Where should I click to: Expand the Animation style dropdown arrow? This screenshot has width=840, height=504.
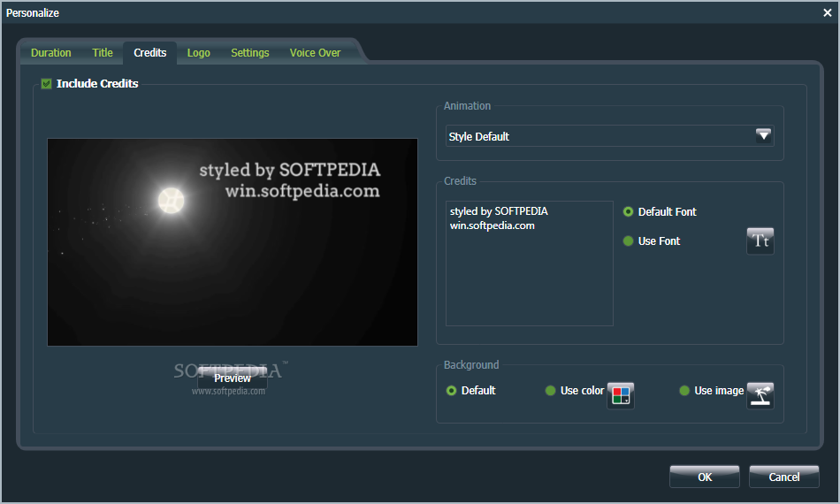click(x=763, y=135)
